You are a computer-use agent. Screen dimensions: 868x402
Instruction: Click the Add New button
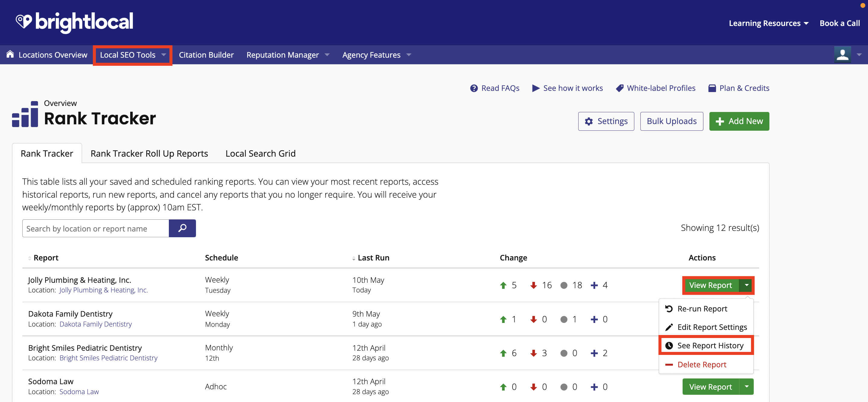tap(740, 121)
